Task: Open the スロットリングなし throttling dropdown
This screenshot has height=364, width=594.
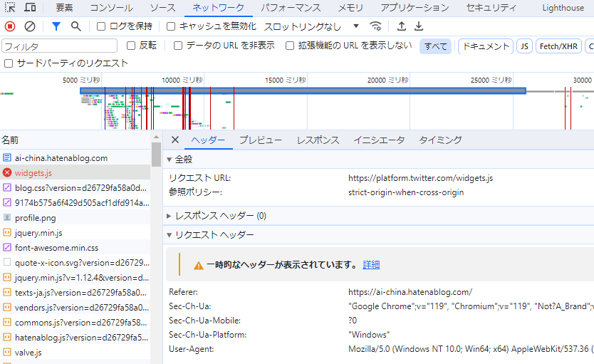Action: (x=311, y=26)
